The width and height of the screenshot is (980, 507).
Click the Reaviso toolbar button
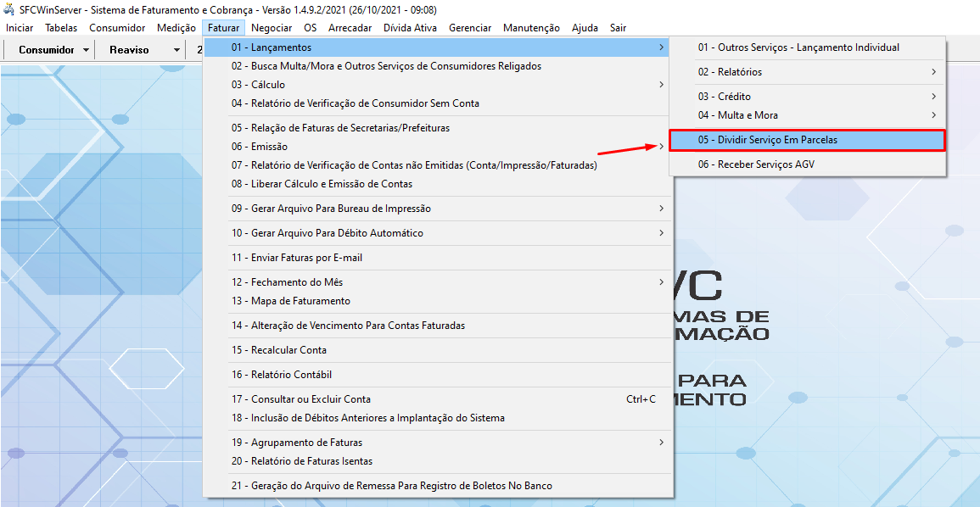(129, 50)
